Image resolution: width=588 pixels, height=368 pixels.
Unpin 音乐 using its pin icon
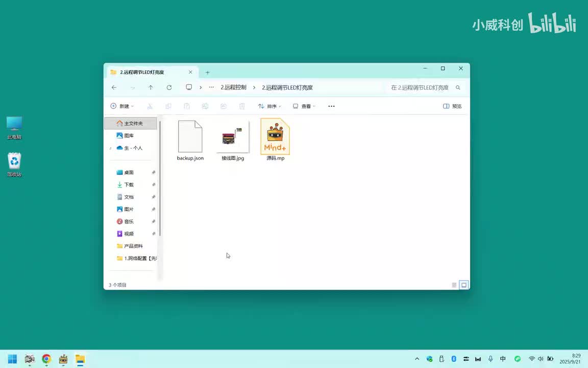click(x=153, y=221)
